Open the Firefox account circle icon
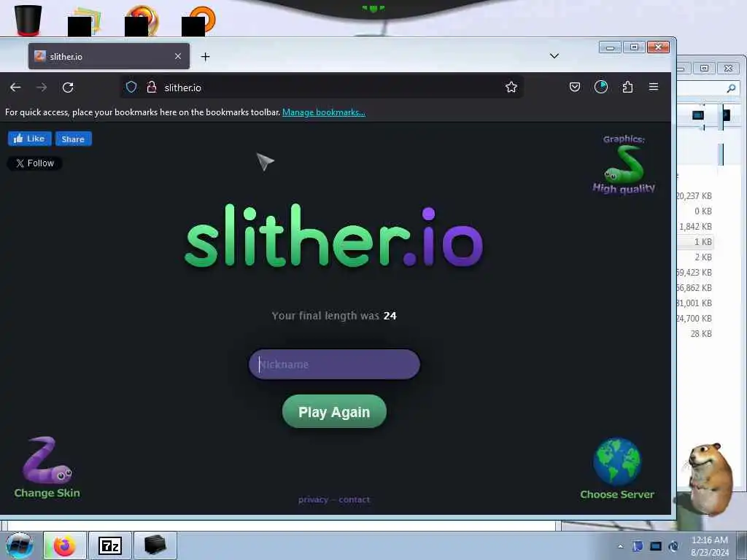The height and width of the screenshot is (560, 747). coord(601,87)
